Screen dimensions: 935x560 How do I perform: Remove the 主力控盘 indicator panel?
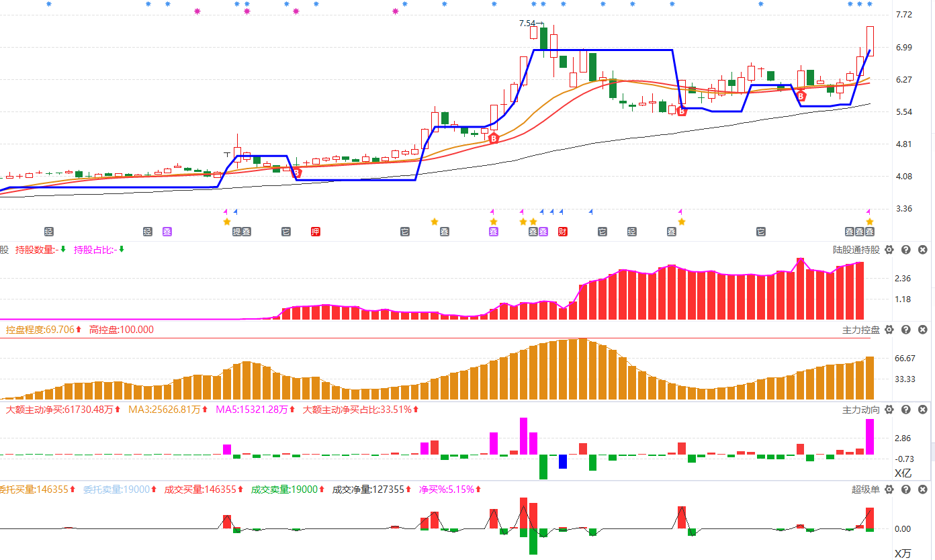(922, 330)
